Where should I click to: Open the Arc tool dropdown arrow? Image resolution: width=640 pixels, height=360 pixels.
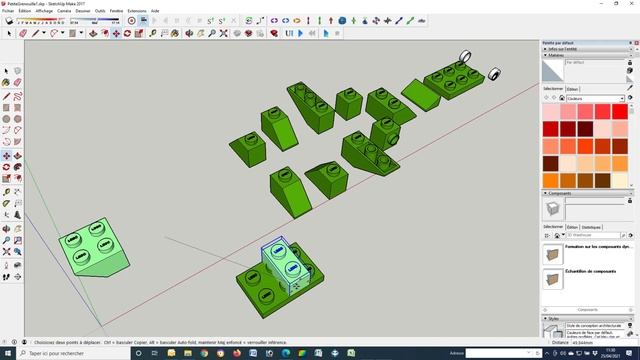pos(62,33)
